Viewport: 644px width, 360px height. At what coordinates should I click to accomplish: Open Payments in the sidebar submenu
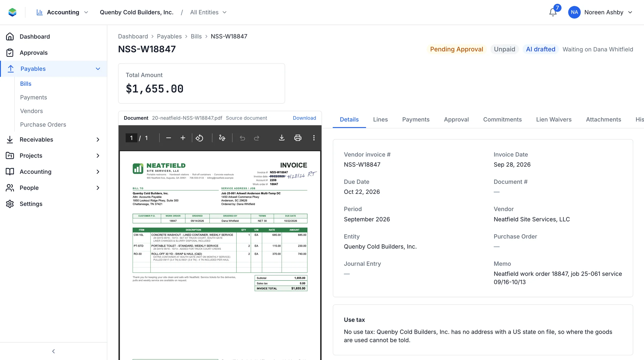pos(34,97)
